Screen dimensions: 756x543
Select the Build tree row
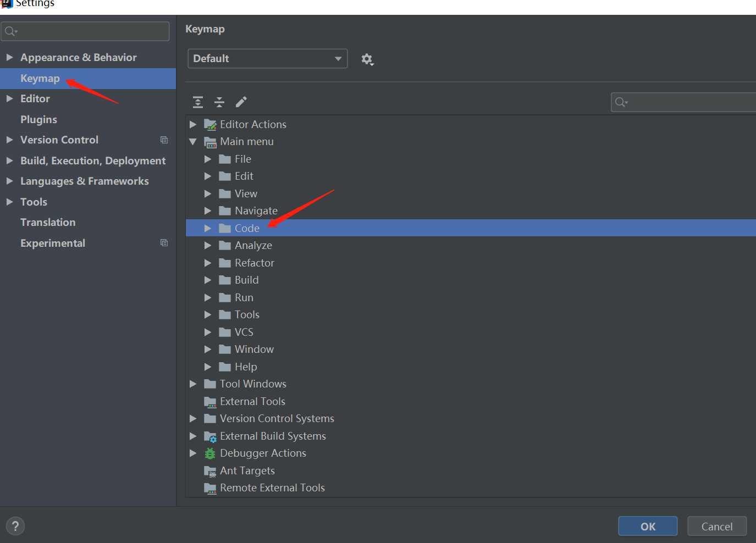pyautogui.click(x=471, y=280)
